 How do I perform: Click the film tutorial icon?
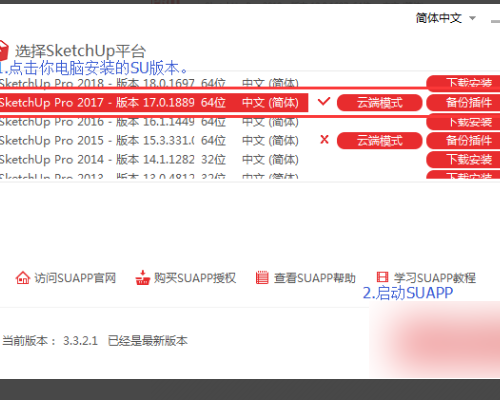382,277
